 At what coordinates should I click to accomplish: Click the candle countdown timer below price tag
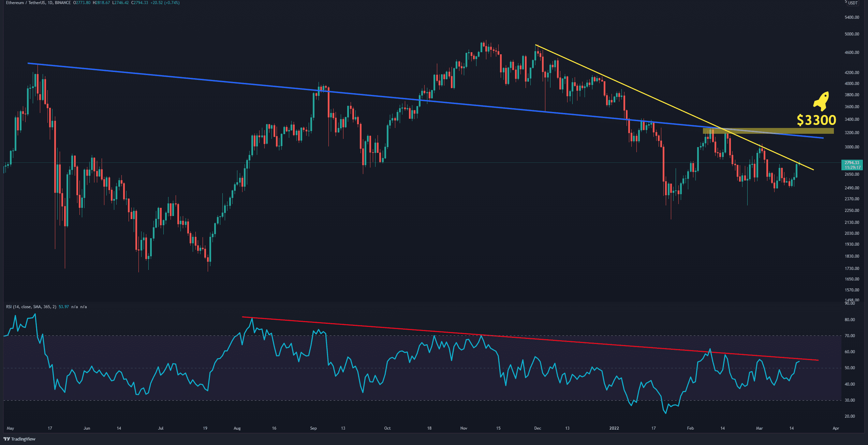851,168
